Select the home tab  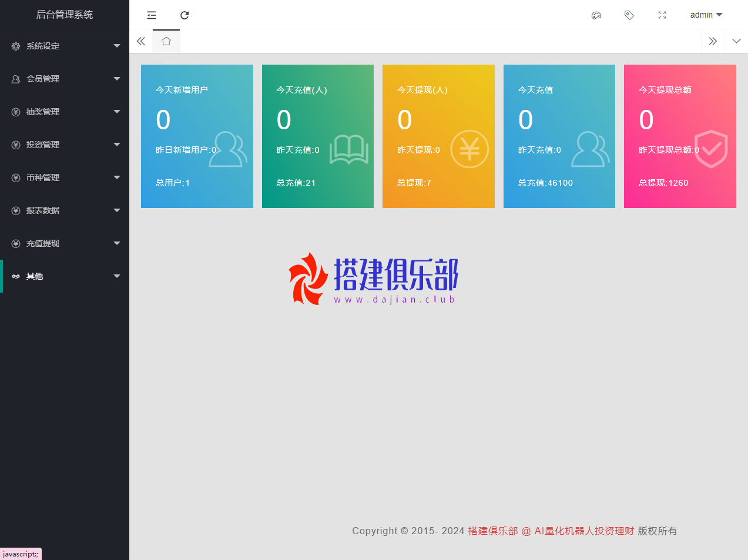coord(166,41)
